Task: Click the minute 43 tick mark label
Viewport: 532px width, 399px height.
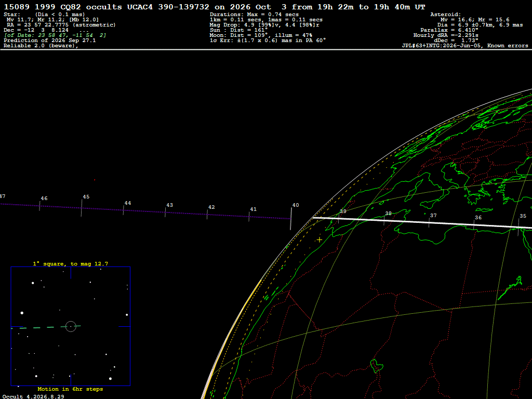Action: click(x=170, y=205)
